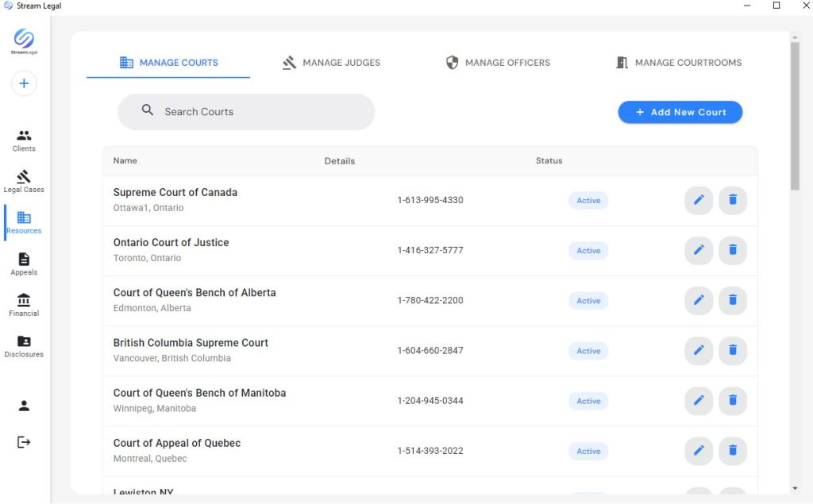Image resolution: width=813 pixels, height=504 pixels.
Task: Open the Financial section
Action: [24, 306]
